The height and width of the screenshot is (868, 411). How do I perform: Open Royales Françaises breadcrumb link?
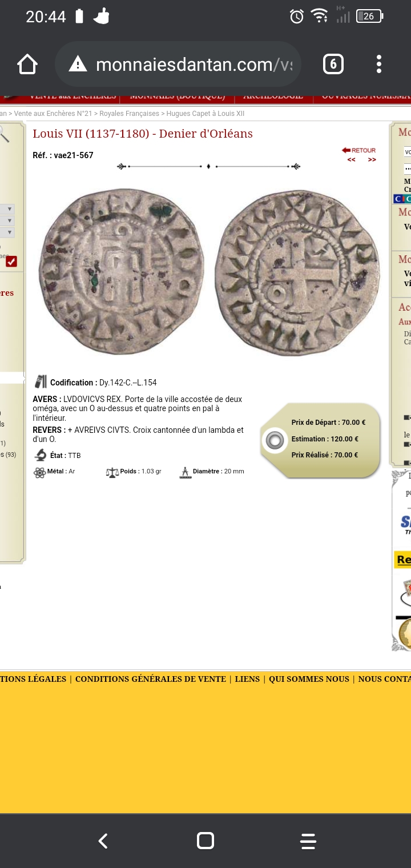pyautogui.click(x=130, y=114)
